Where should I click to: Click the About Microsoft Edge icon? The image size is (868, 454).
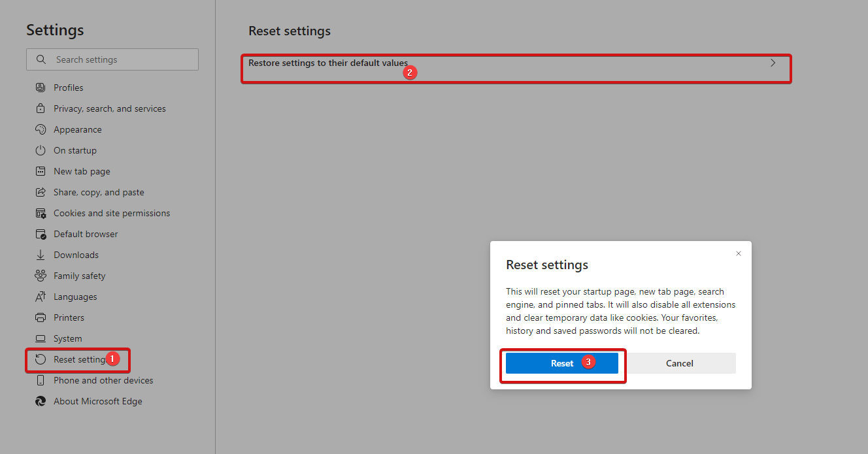coord(41,400)
